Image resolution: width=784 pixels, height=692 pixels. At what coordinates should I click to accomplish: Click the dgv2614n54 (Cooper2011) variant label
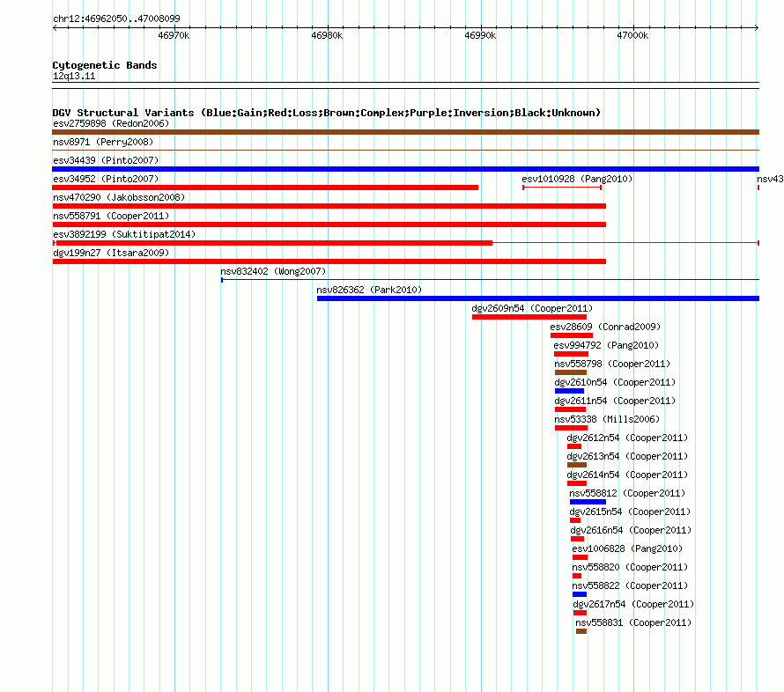point(627,475)
